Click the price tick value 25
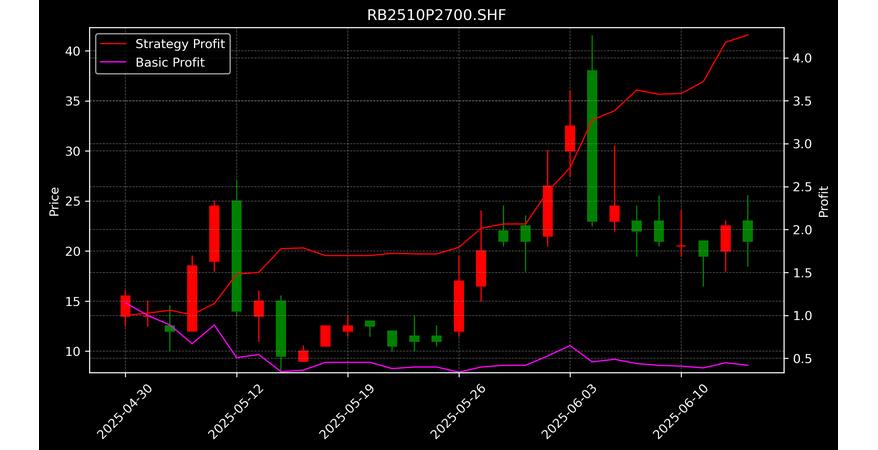 coord(75,201)
